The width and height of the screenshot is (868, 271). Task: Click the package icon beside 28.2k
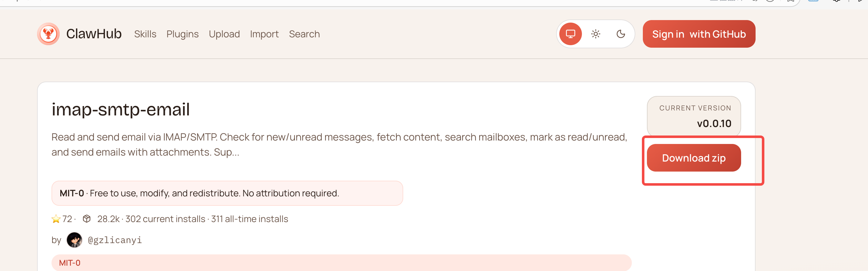click(87, 219)
